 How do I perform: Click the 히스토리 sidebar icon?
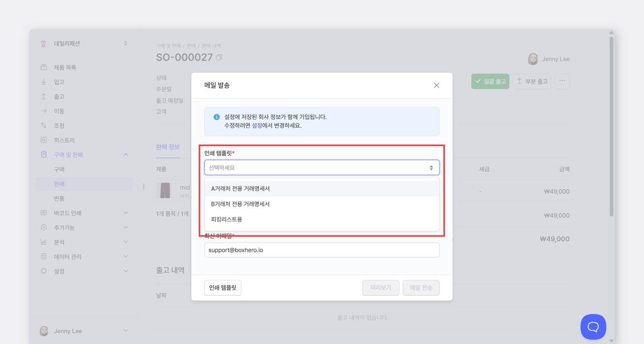point(44,140)
